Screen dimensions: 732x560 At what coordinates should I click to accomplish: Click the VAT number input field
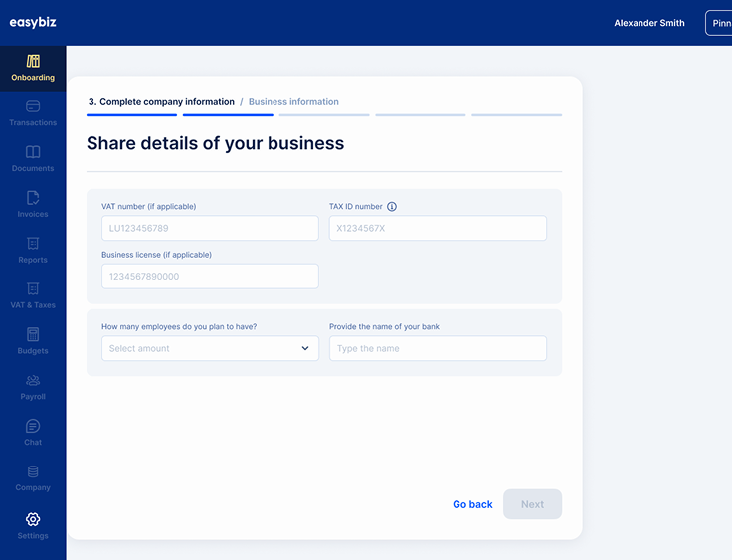click(210, 229)
